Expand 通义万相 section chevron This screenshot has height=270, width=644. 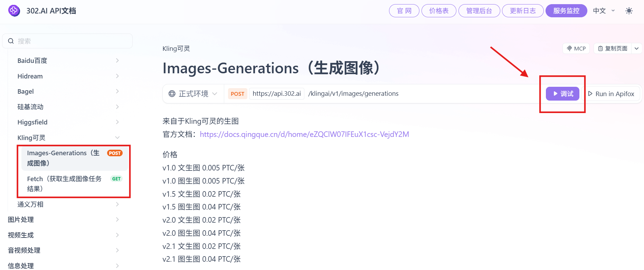point(117,204)
